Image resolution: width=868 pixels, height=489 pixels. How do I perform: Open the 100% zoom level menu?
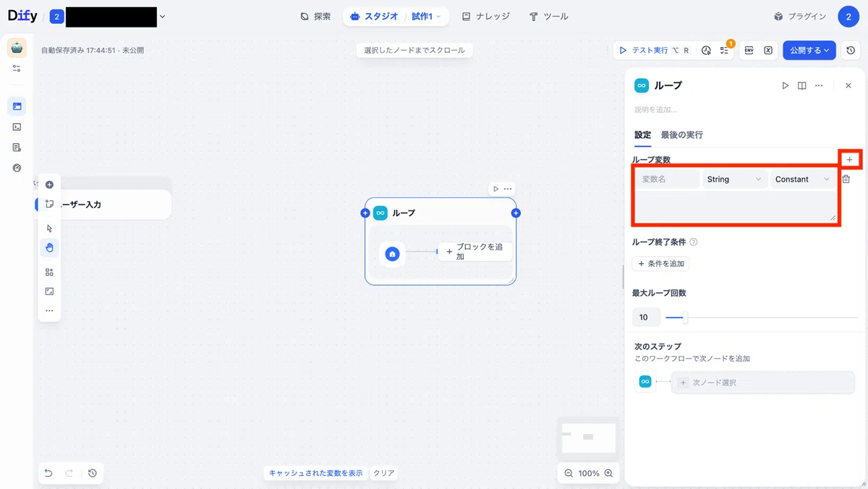click(x=589, y=473)
